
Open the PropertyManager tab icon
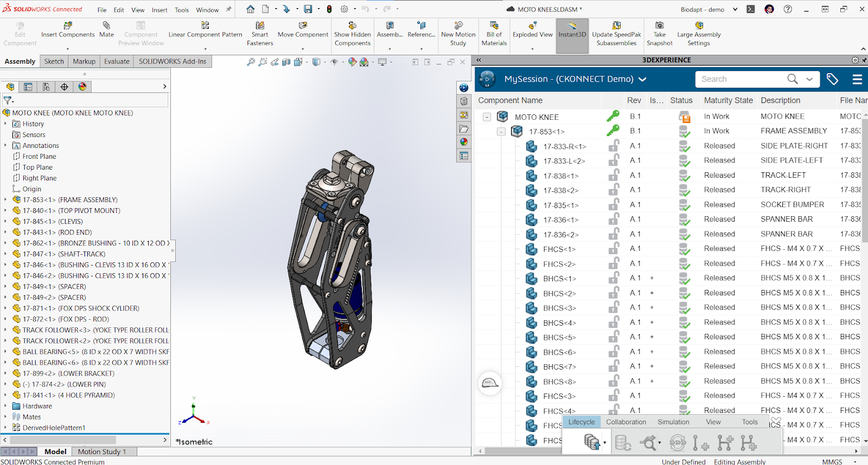tap(28, 87)
